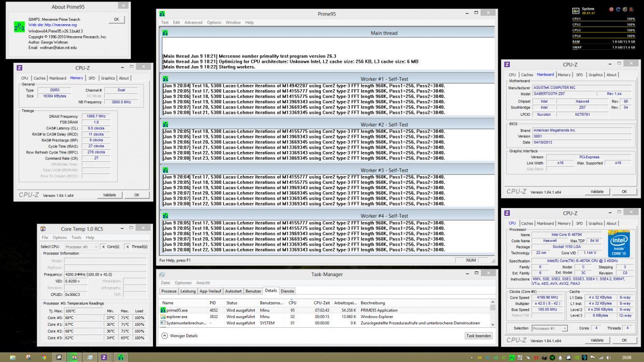Click the Core Speed value 4199.96 MHz
The height and width of the screenshot is (362, 644).
[x=547, y=297]
